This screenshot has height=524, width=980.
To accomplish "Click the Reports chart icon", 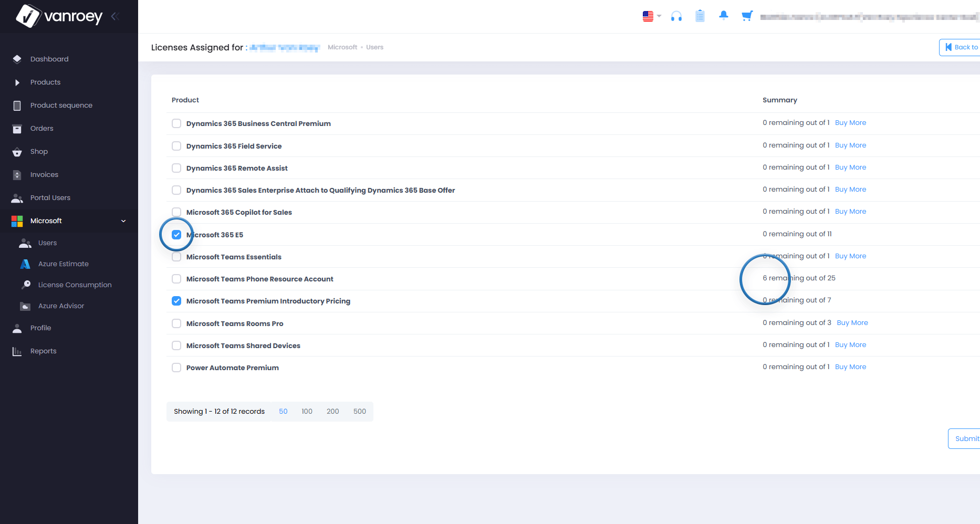I will click(17, 351).
